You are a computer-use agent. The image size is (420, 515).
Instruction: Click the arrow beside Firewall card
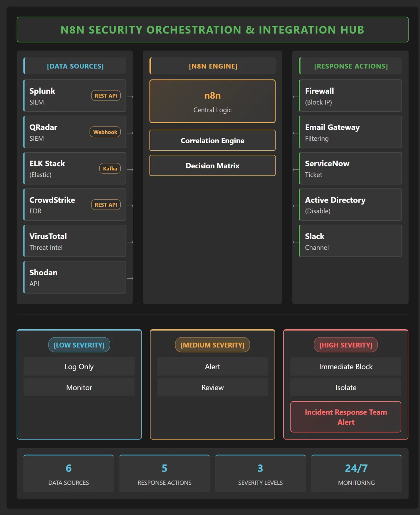tap(296, 97)
